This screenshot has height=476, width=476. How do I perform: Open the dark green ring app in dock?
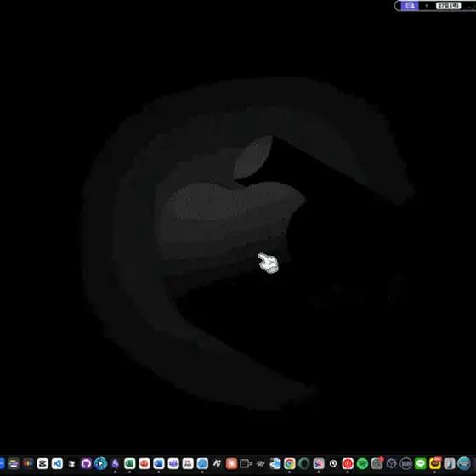tap(304, 463)
